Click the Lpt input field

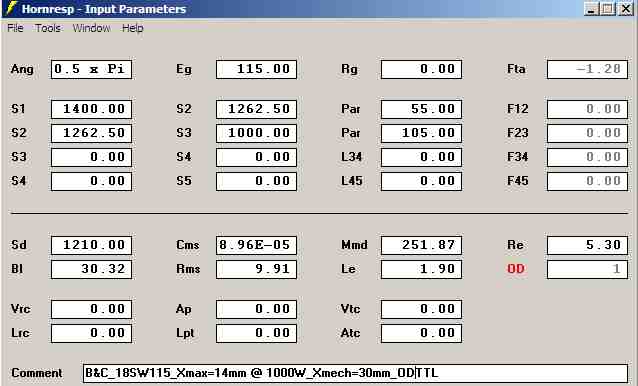[257, 334]
